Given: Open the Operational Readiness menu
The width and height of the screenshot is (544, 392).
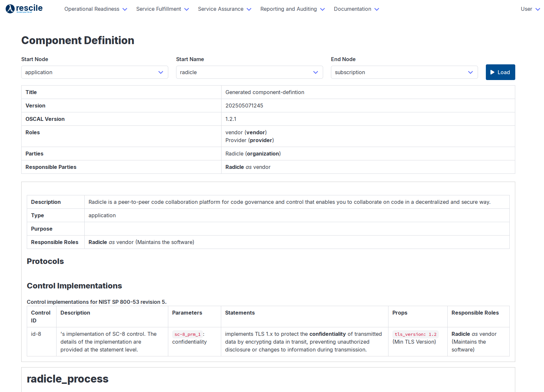Looking at the screenshot, I should 92,9.
